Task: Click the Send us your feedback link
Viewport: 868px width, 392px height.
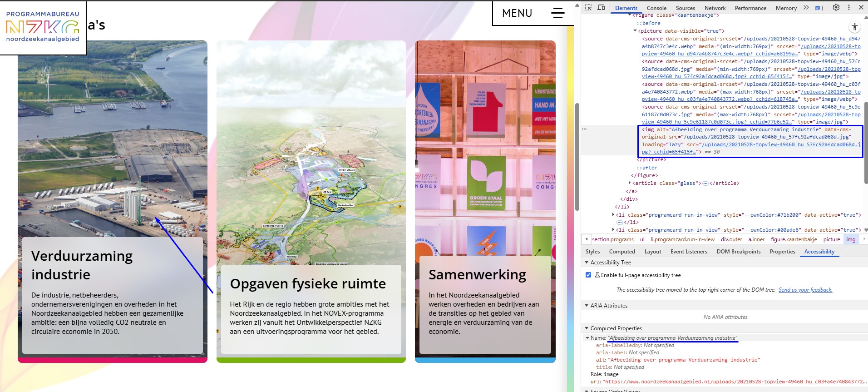Action: [805, 290]
